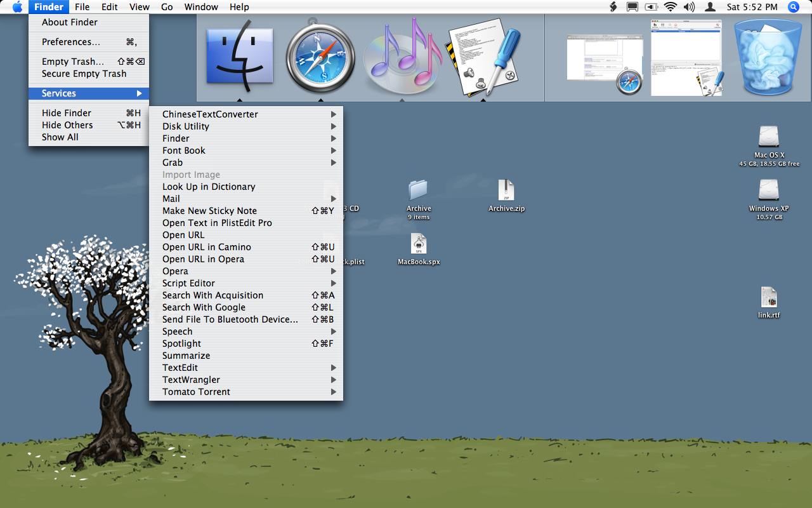Open the Go menu
The width and height of the screenshot is (812, 508).
[167, 7]
